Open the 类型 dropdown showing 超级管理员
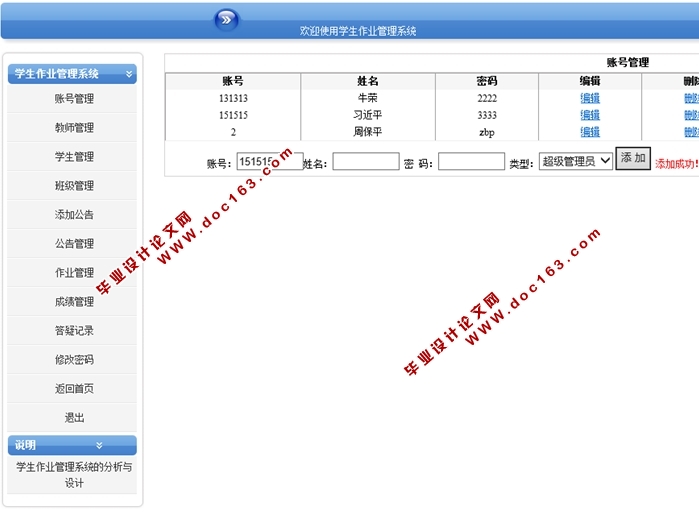The image size is (699, 529). pos(576,161)
